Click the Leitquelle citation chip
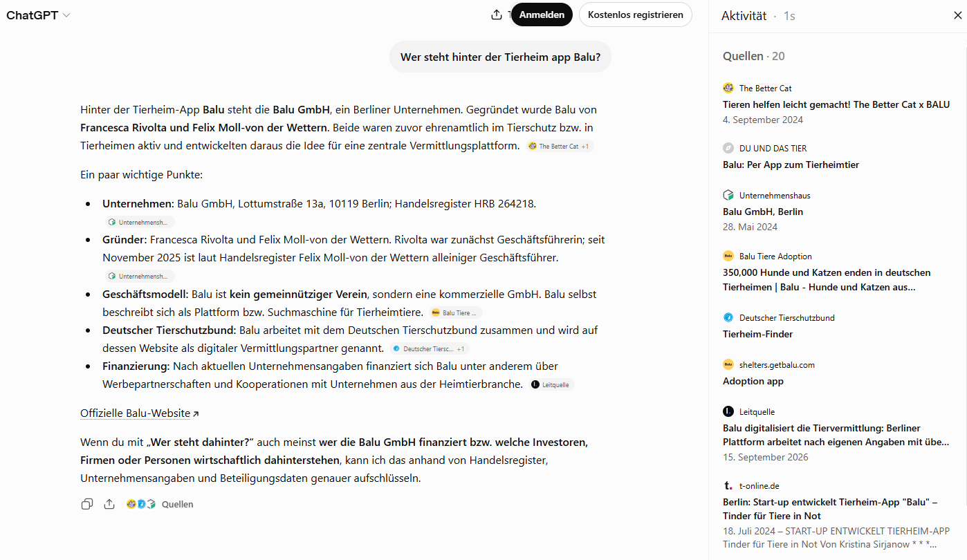 [552, 384]
